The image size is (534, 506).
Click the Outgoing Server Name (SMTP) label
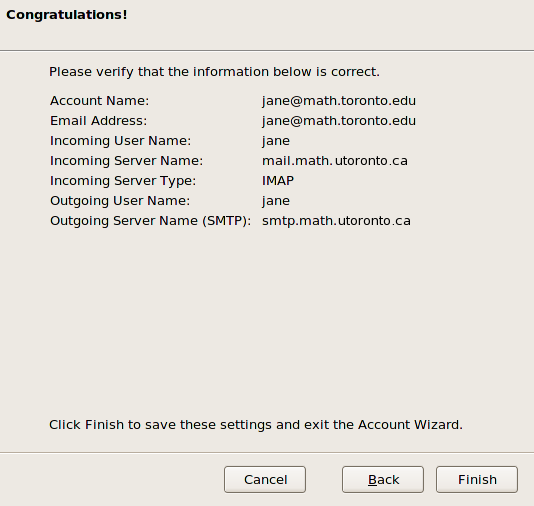click(x=151, y=221)
